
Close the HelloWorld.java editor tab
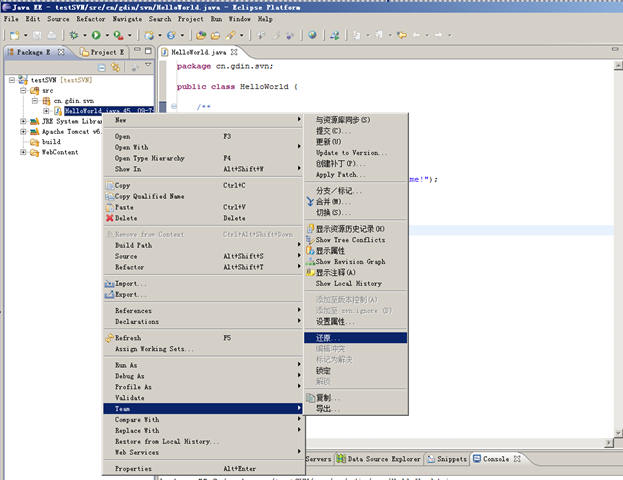tap(234, 52)
